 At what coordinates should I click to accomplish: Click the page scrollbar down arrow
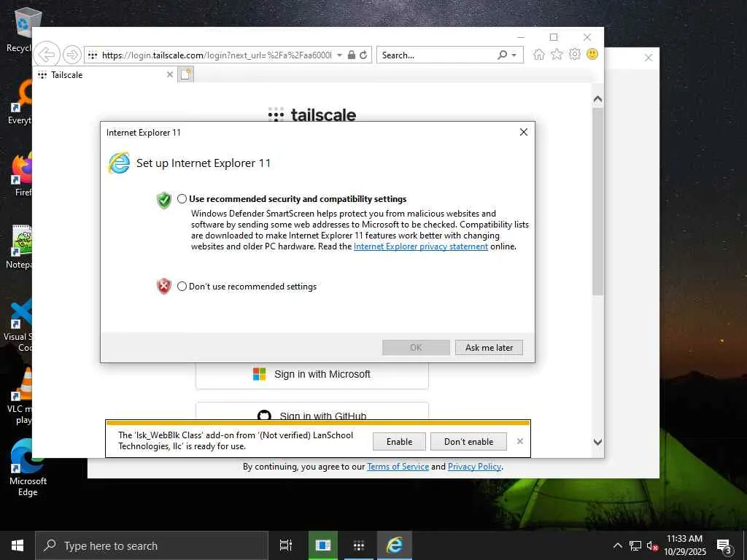coord(598,442)
